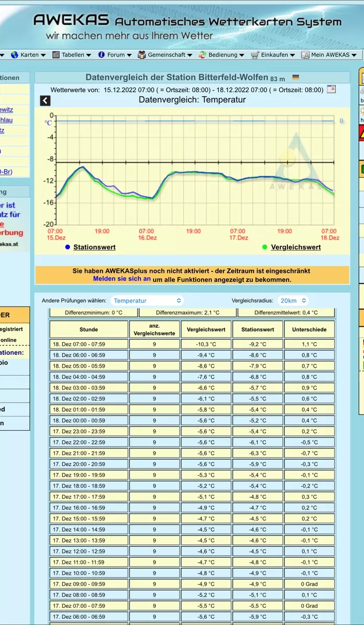Click the table grid icon beside Tabellen
The height and width of the screenshot is (625, 364).
[x=56, y=55]
